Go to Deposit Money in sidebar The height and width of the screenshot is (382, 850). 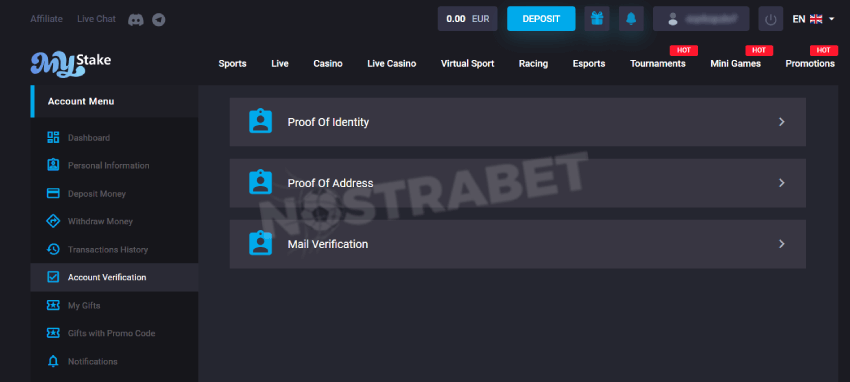[x=96, y=194]
